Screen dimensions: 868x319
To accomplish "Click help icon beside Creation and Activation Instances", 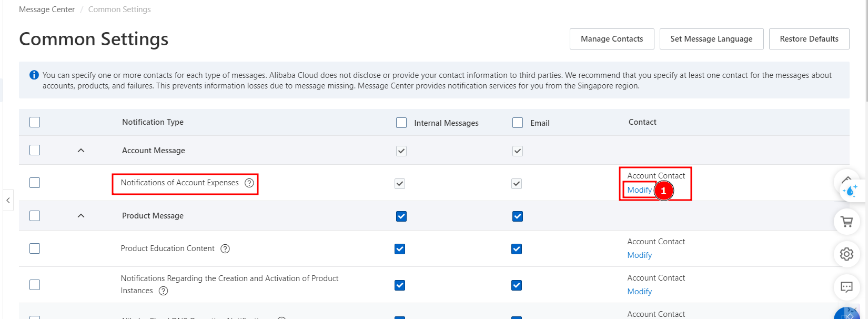I will pos(164,291).
